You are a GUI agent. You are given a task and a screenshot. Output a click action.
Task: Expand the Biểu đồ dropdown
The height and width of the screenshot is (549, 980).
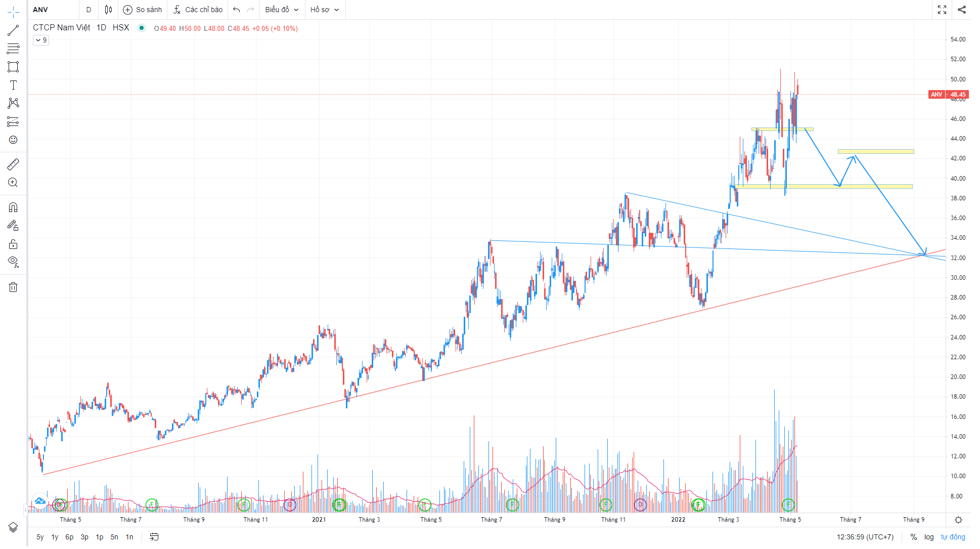tap(282, 10)
